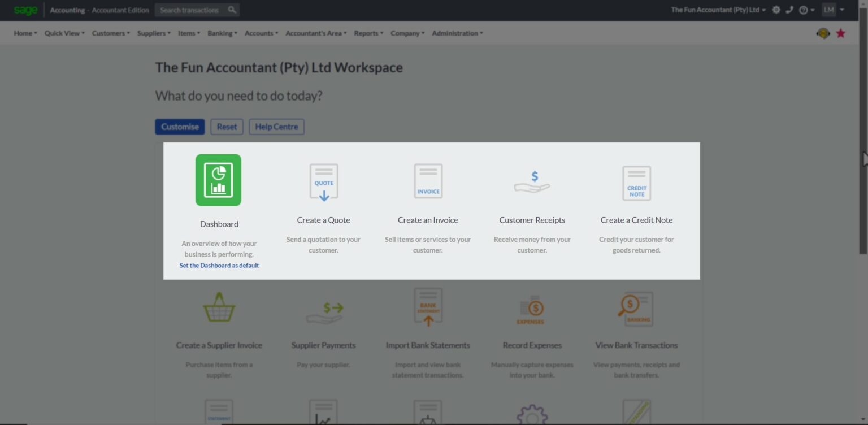868x425 pixels.
Task: Click the Customise button
Action: (x=179, y=127)
